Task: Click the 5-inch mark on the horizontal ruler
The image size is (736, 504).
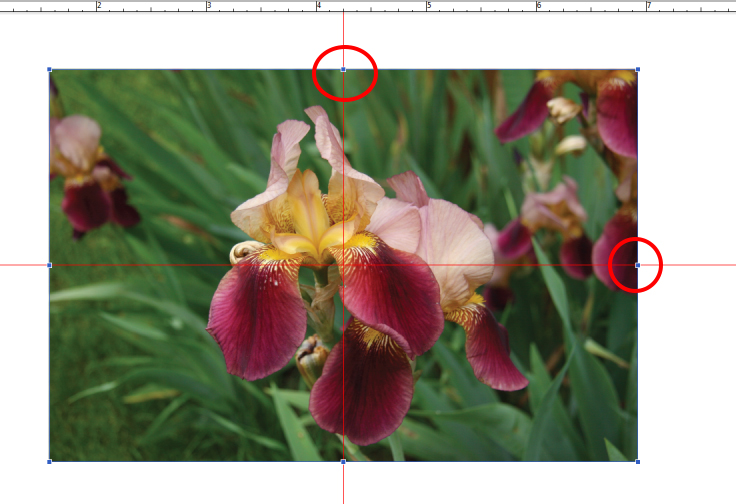Action: 427,6
